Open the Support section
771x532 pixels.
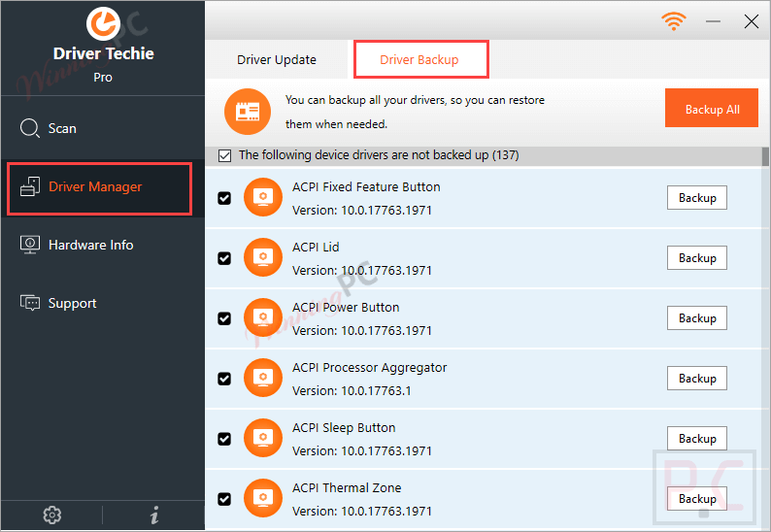103,303
